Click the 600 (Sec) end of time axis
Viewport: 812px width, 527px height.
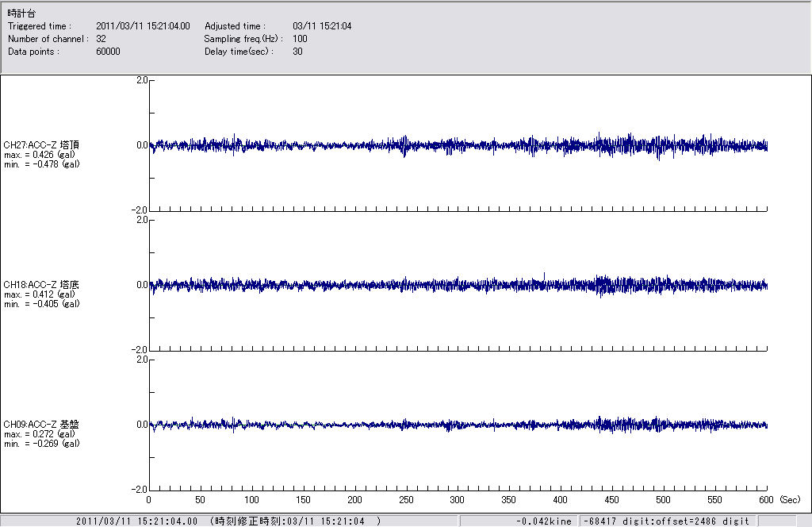768,500
